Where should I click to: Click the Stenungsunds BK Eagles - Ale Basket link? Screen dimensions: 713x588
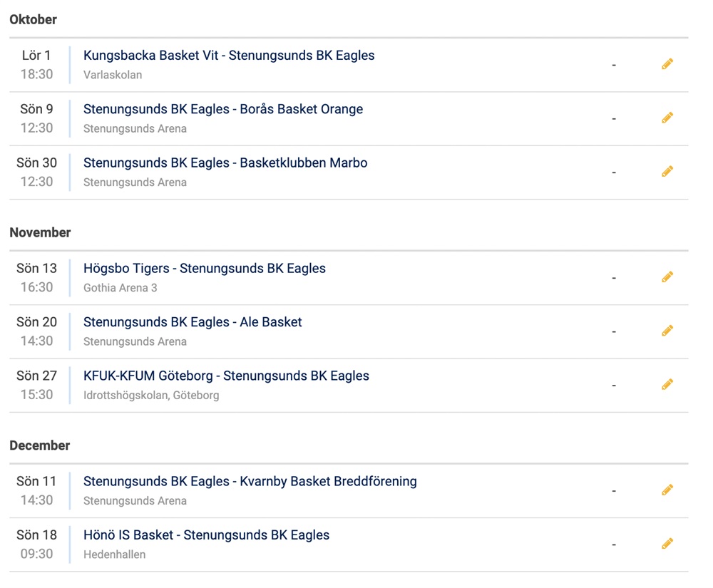click(x=193, y=322)
